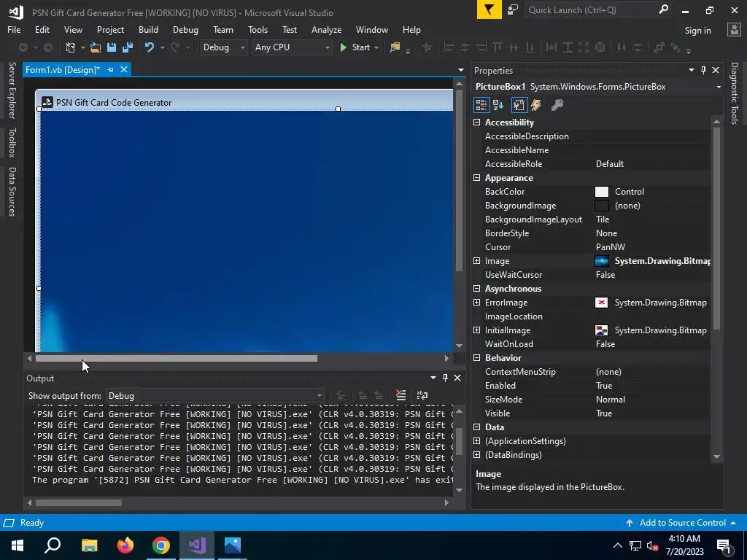Click the InitialImage thumbnail
Screen dimensions: 747x560
pyautogui.click(x=602, y=330)
